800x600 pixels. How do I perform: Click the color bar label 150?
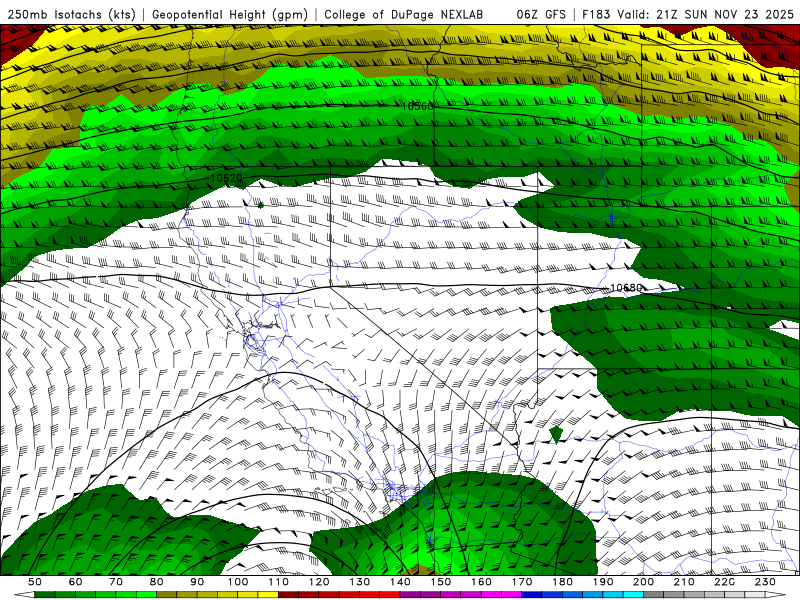tap(440, 582)
